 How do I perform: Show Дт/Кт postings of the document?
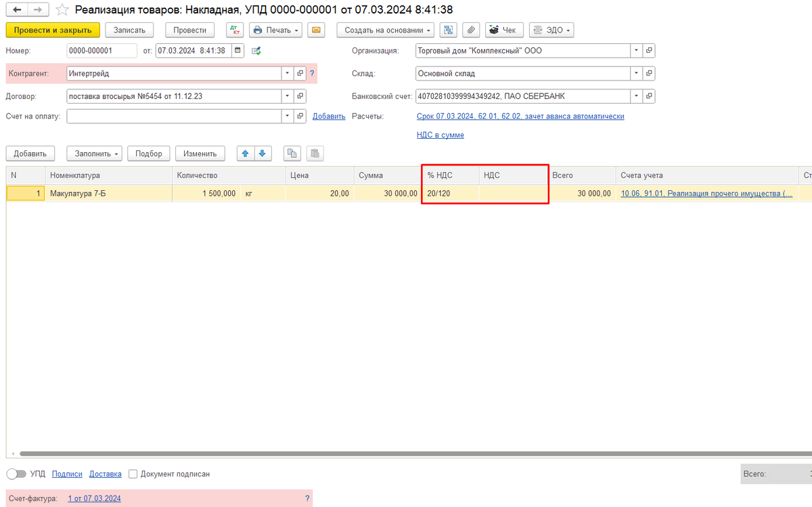tap(235, 30)
